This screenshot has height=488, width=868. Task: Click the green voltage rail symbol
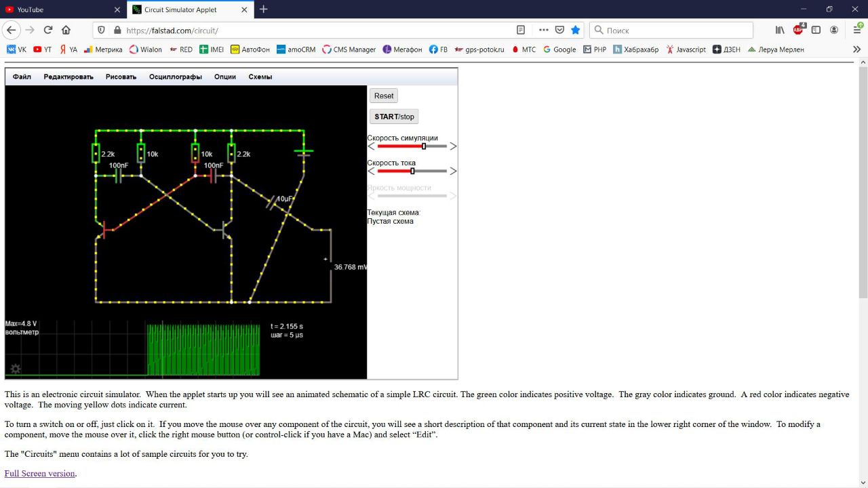(x=304, y=151)
